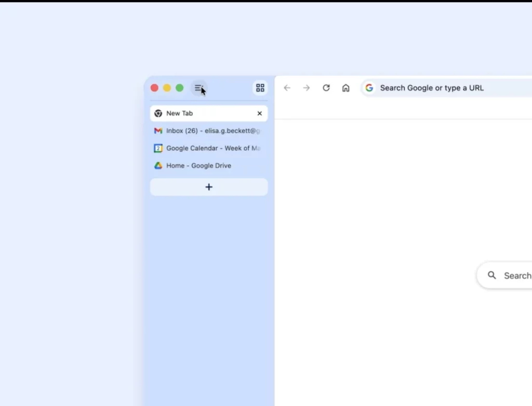The height and width of the screenshot is (406, 532).
Task: Click the search magnifier icon
Action: point(492,275)
